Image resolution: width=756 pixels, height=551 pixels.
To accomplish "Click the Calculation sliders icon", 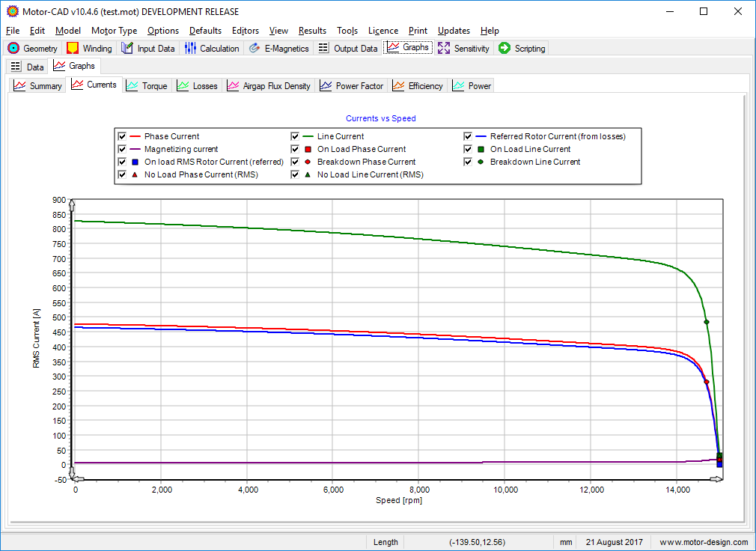I will [190, 48].
